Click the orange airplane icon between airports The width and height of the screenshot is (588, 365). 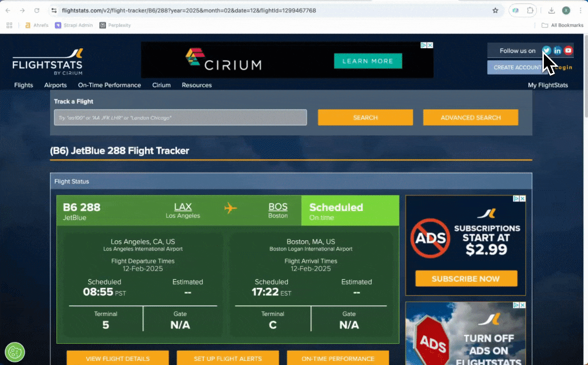[x=231, y=208]
